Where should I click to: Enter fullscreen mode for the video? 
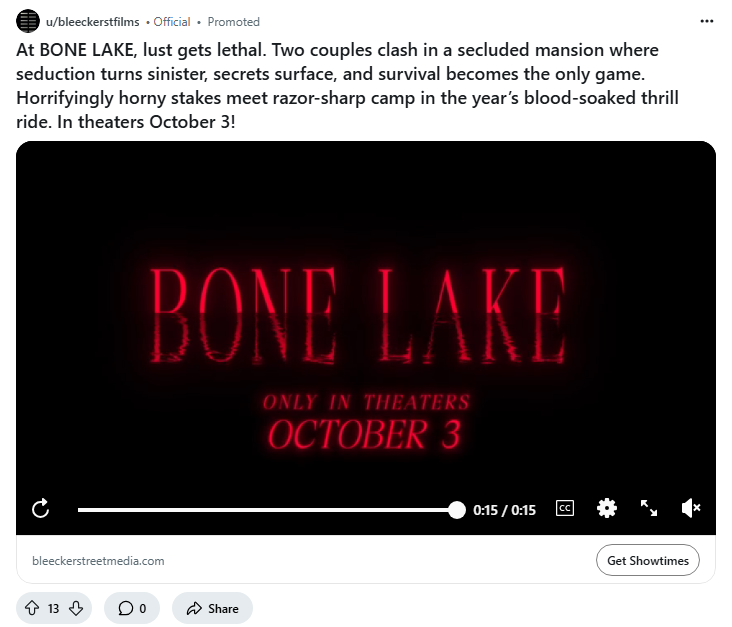pyautogui.click(x=649, y=508)
